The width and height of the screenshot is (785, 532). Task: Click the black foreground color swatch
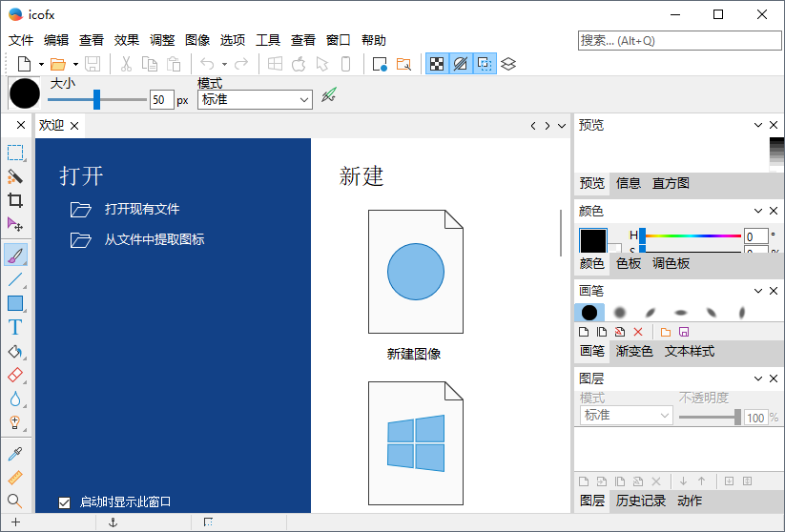tap(592, 240)
